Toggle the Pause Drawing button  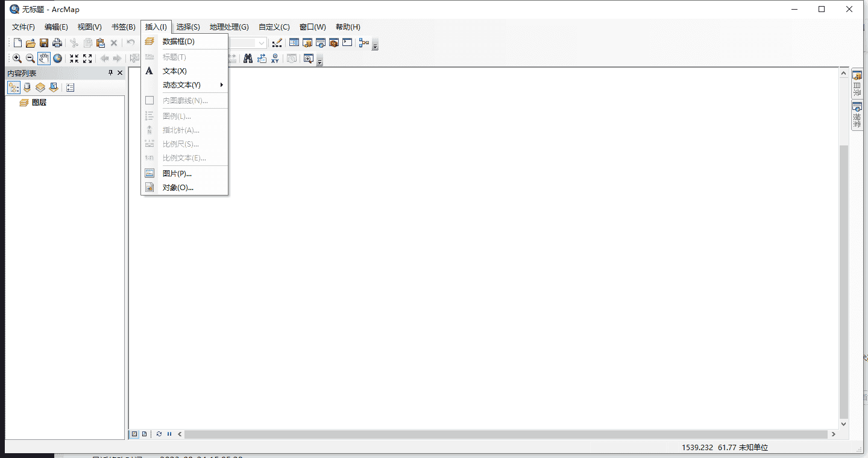pos(169,434)
